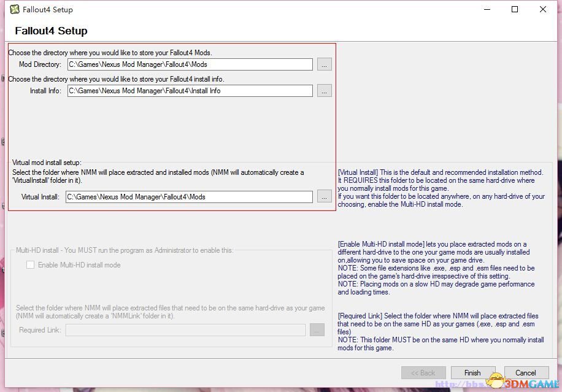Click the [Virtual Install] help text

coord(441,188)
